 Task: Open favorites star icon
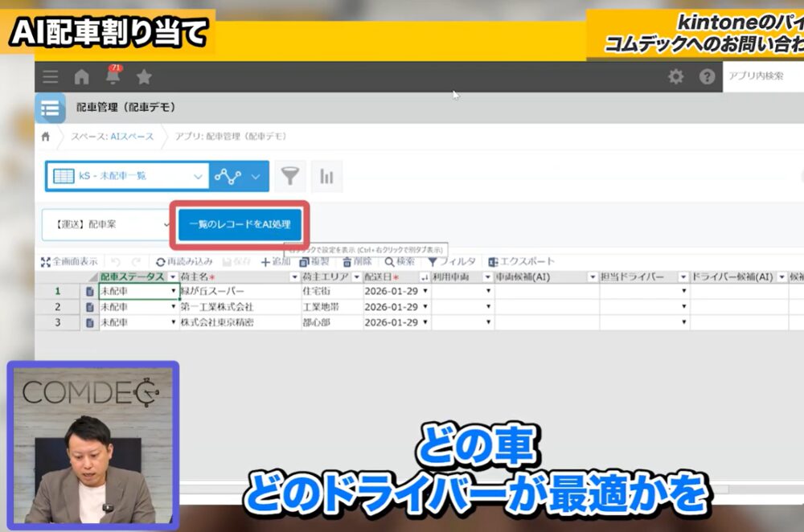coord(144,77)
